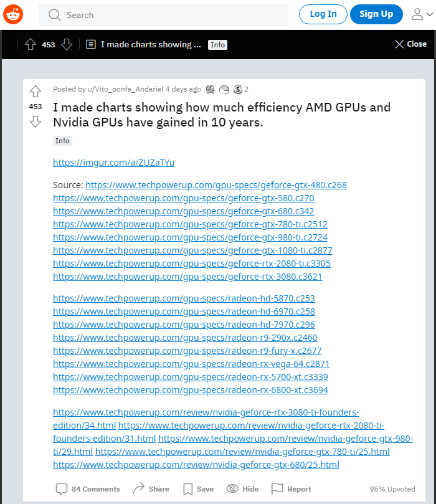
Task: Open the geforce-rtx-3080 specs link
Action: click(187, 277)
